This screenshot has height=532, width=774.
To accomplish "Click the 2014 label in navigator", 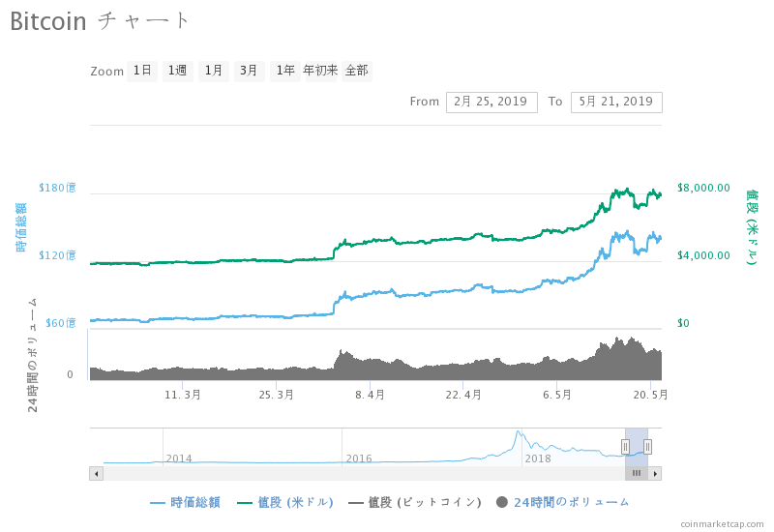I will (x=179, y=458).
